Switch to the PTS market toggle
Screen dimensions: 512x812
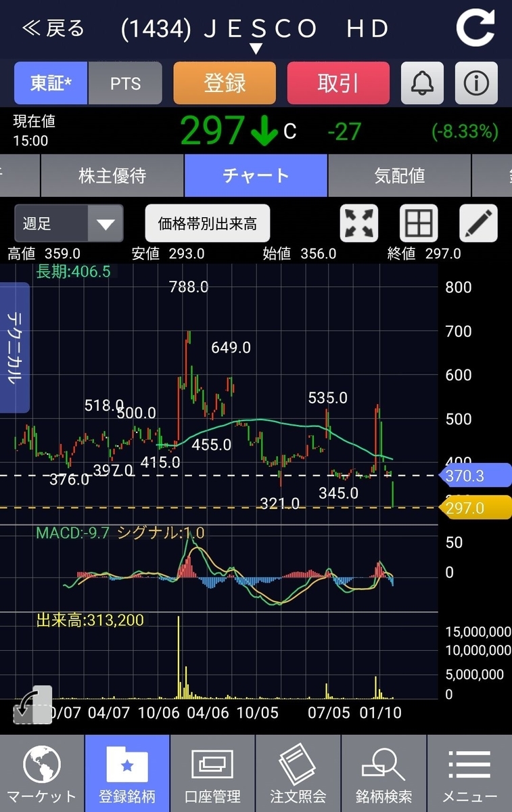coord(125,83)
